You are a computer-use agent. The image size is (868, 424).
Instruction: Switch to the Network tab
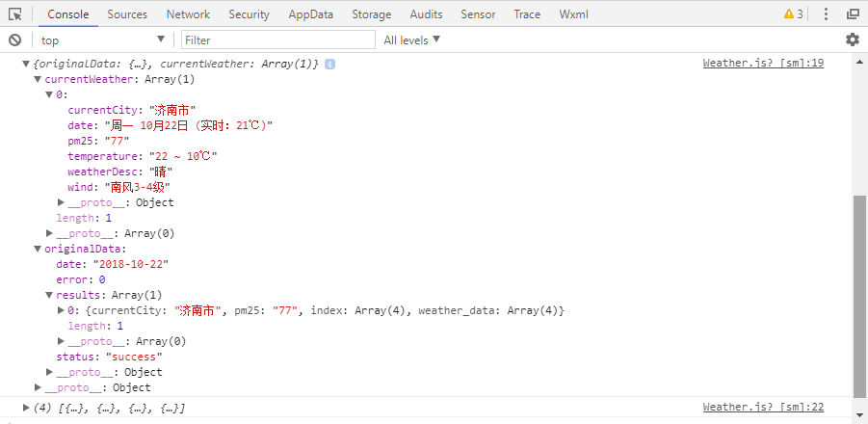[188, 14]
